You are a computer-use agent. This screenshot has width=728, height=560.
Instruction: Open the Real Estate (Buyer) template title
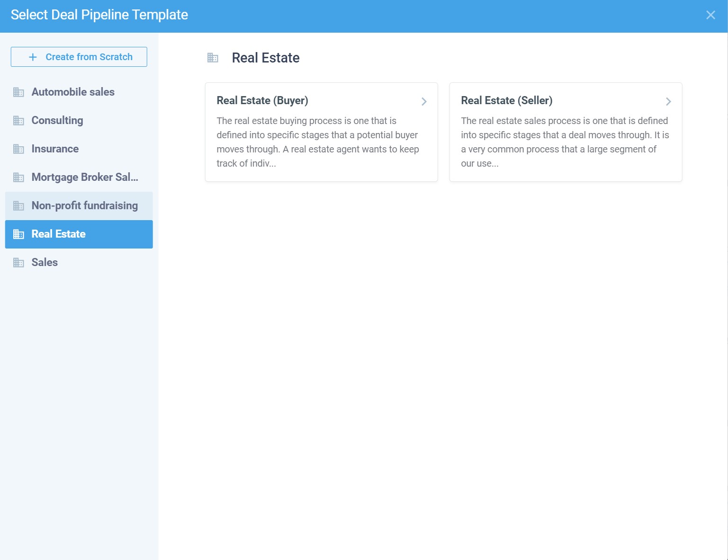coord(262,100)
